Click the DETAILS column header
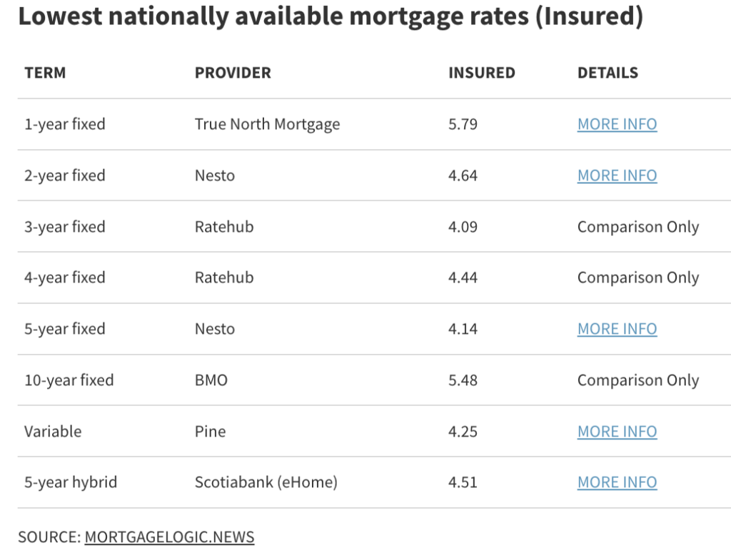This screenshot has width=731, height=560. click(608, 73)
